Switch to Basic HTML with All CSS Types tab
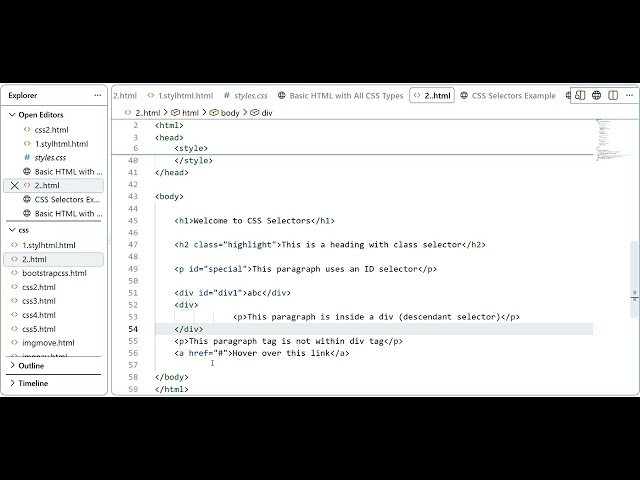Viewport: 640px width, 480px height. pos(340,96)
